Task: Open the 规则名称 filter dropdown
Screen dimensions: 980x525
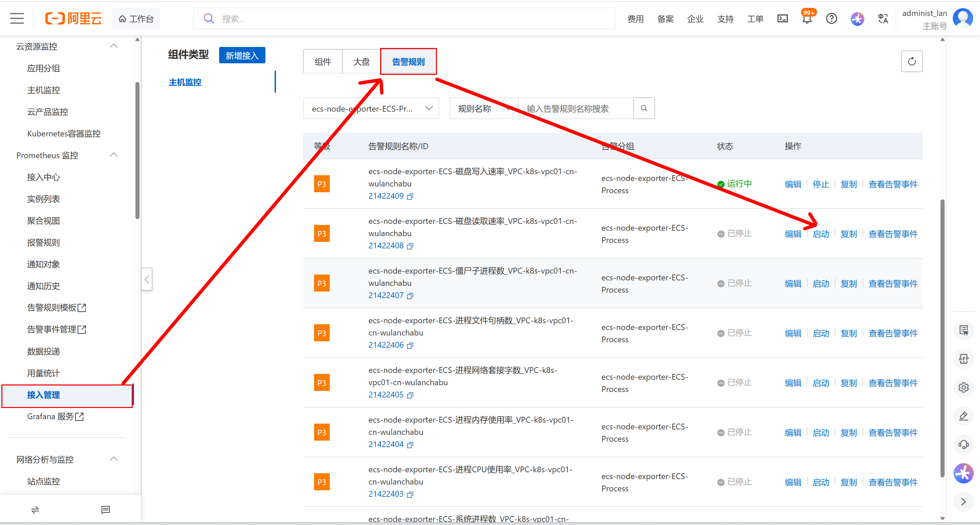Action: (x=484, y=109)
